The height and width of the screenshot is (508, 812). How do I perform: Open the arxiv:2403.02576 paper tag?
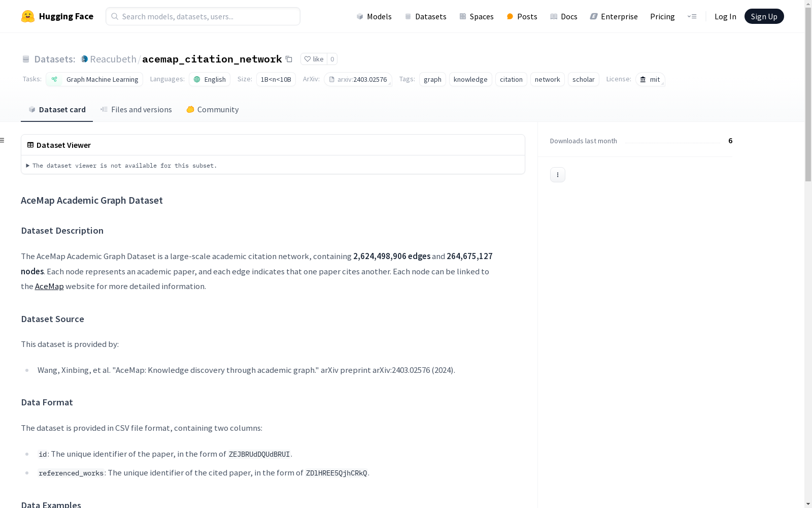tap(358, 79)
